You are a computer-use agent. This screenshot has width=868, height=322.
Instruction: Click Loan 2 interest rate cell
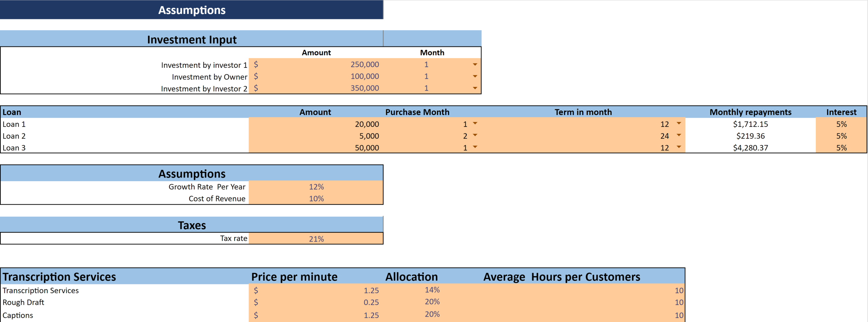[841, 136]
